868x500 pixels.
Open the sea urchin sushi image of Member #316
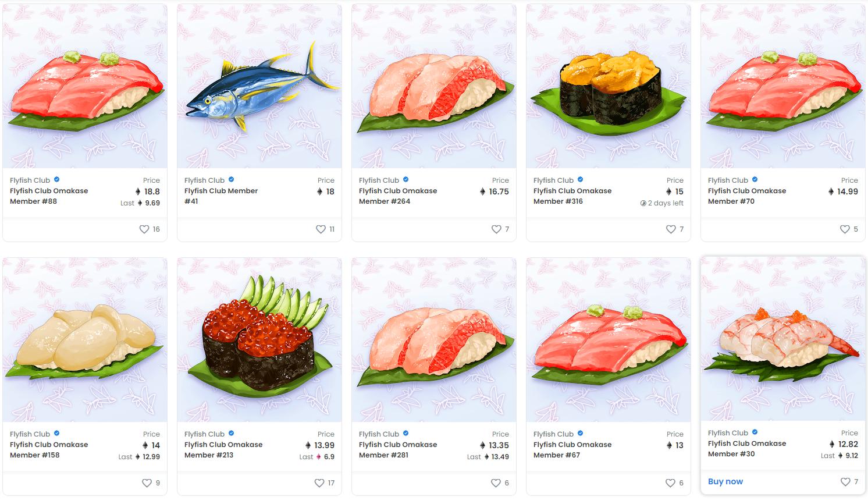point(609,86)
